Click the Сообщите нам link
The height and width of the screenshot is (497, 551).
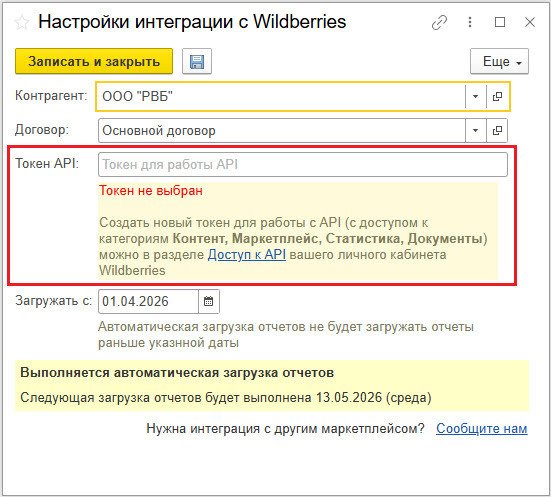tap(482, 428)
